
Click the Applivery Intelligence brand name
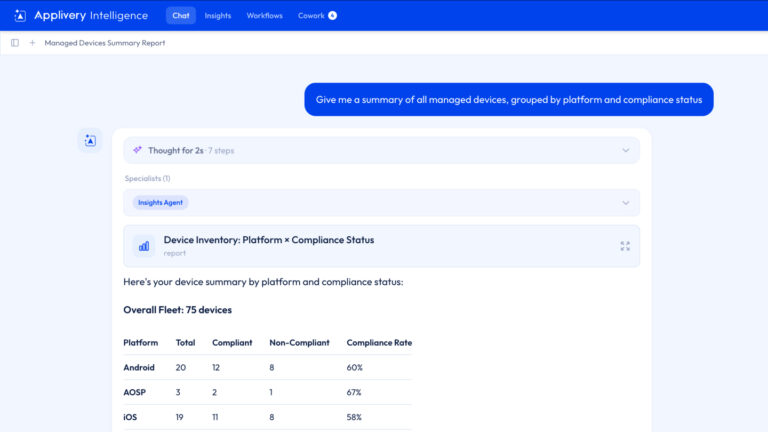coord(91,16)
